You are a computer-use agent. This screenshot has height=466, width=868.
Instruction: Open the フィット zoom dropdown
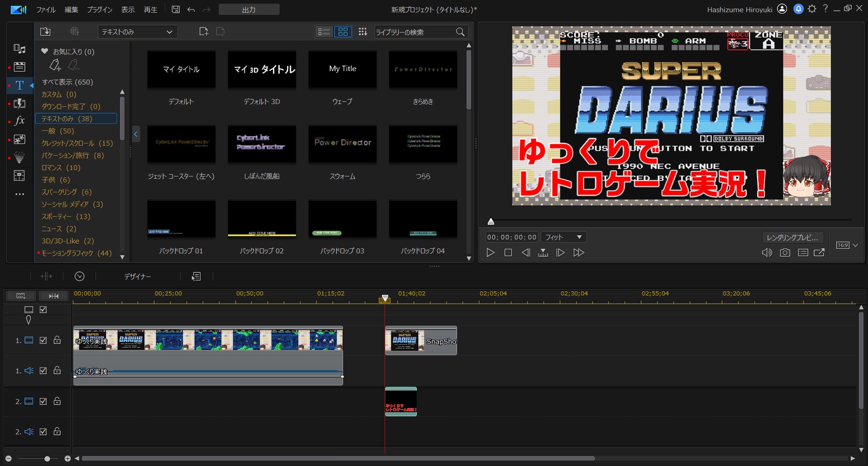[x=563, y=237]
